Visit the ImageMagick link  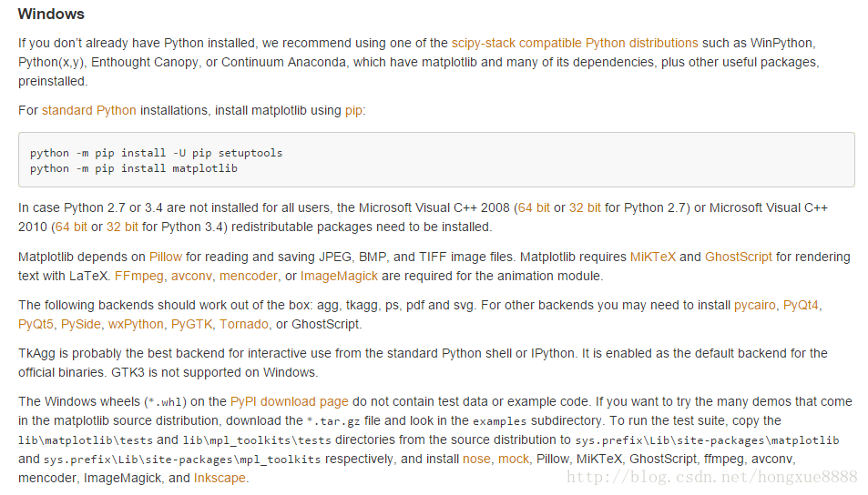coord(339,276)
